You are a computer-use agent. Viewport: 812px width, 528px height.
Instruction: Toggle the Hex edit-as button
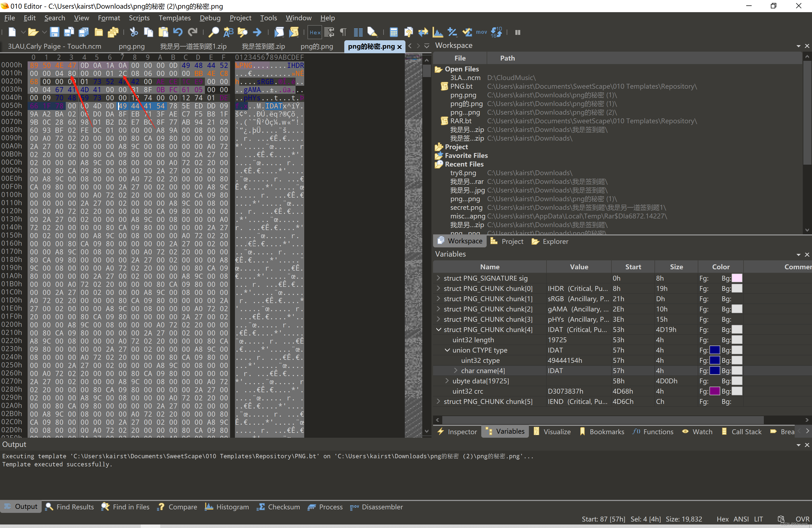(x=315, y=32)
